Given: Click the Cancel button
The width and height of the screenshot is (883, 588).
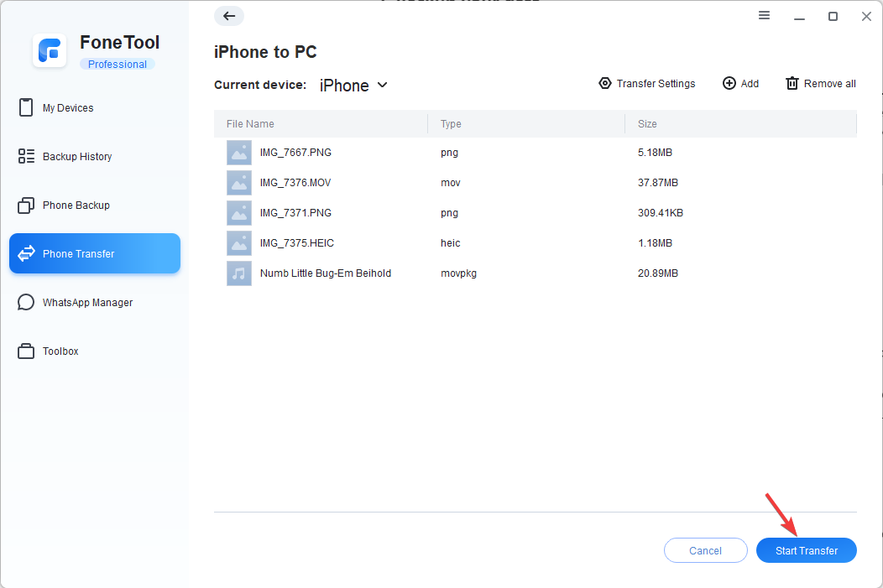Looking at the screenshot, I should pos(706,550).
